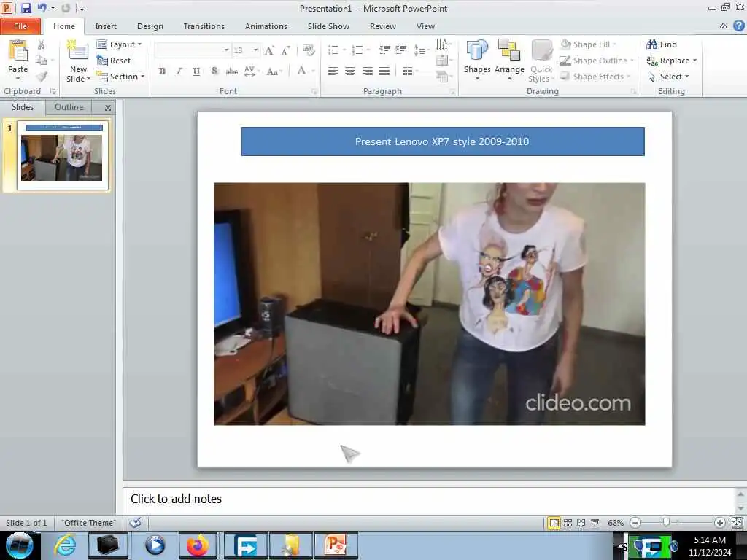Toggle Bold formatting

[x=162, y=71]
